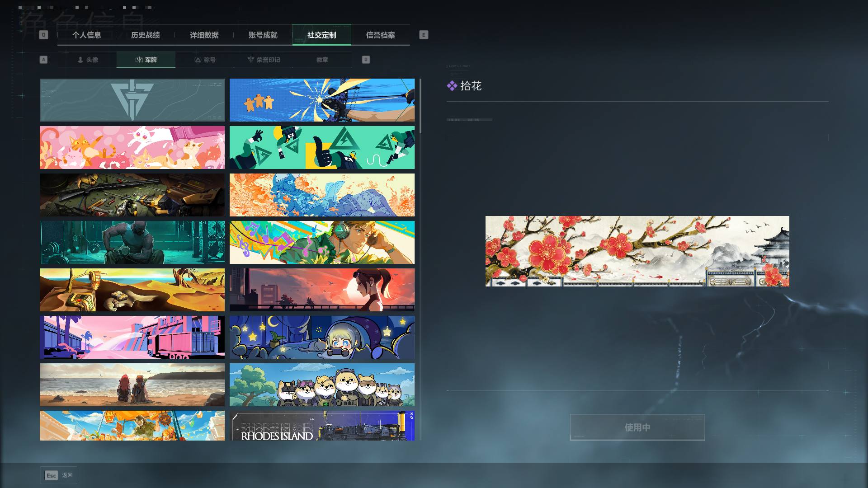Image resolution: width=868 pixels, height=488 pixels.
Task: Click the Esc 返回 back button
Action: [59, 475]
